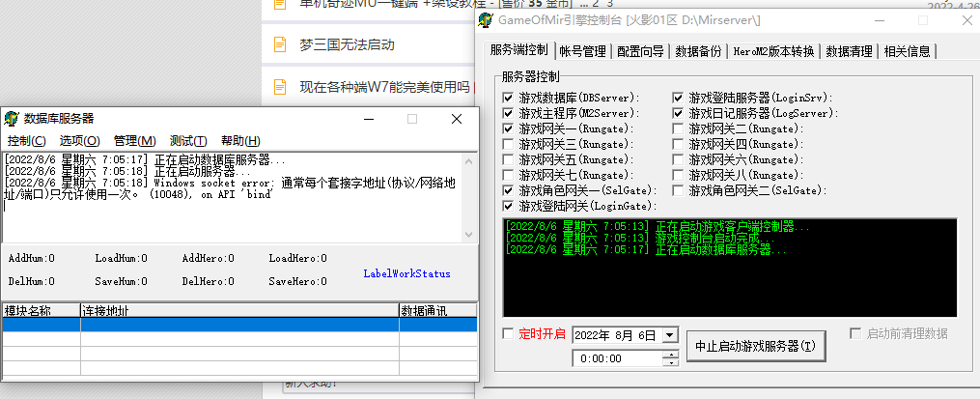This screenshot has width=980, height=399.
Task: Toggle 游戏登陆网关(LoginGate) checkbox
Action: tap(508, 205)
